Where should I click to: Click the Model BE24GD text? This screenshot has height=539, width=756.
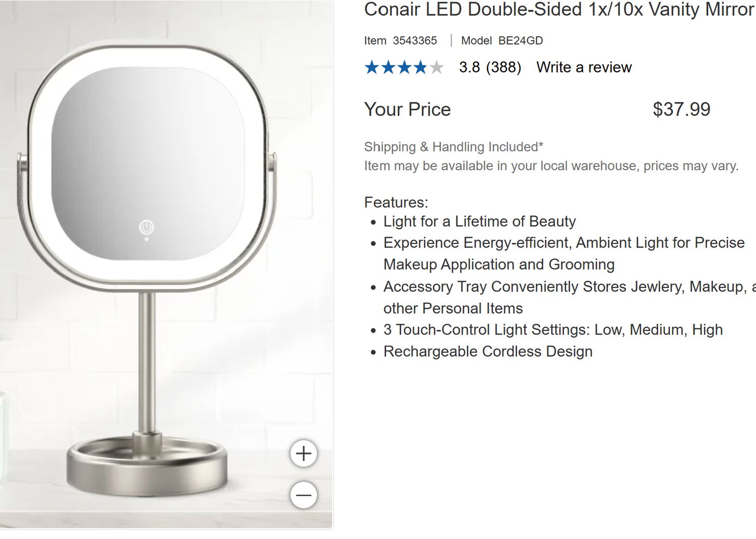click(501, 40)
